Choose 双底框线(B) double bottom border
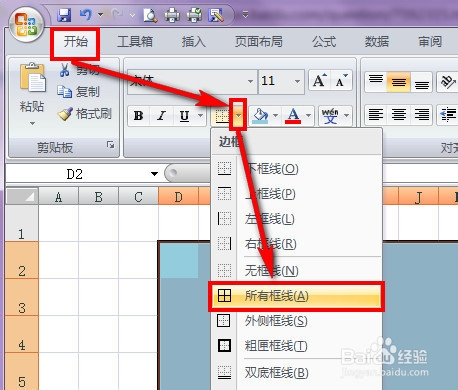The width and height of the screenshot is (458, 390). click(296, 373)
